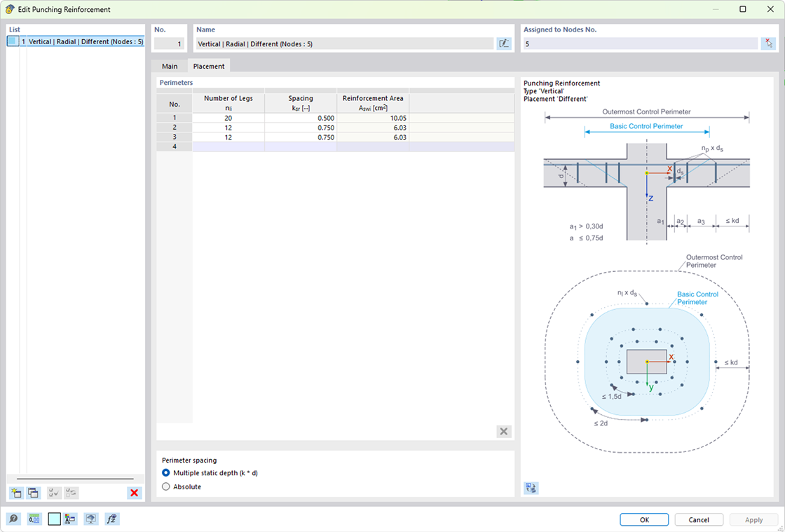Screen dimensions: 785x532
Task: Click the fx formula view icon
Action: tap(112, 519)
